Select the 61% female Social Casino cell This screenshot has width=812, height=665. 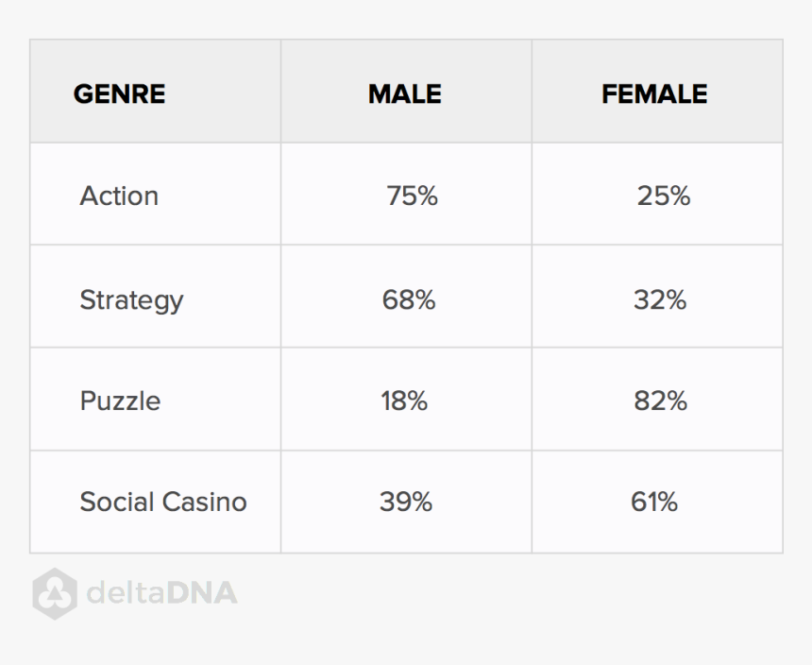[654, 502]
